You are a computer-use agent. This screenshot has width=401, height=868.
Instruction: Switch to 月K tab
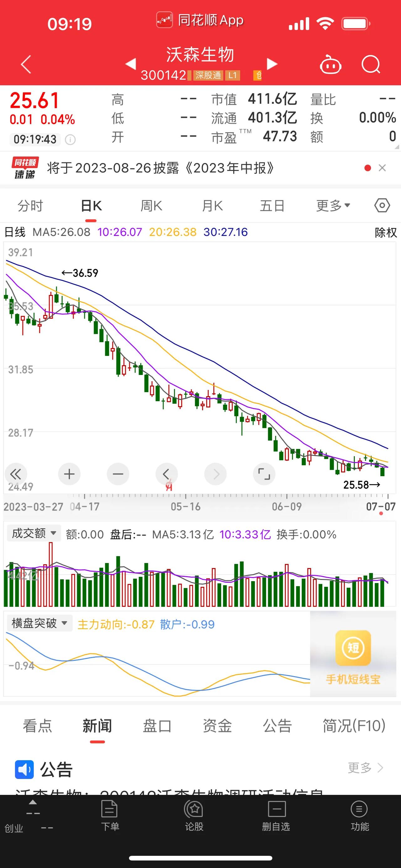pyautogui.click(x=212, y=206)
